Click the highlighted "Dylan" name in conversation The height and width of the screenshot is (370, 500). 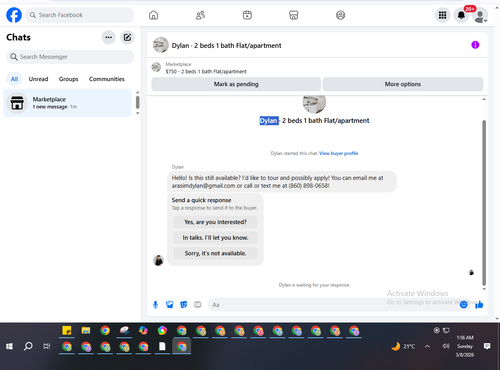pyautogui.click(x=269, y=121)
